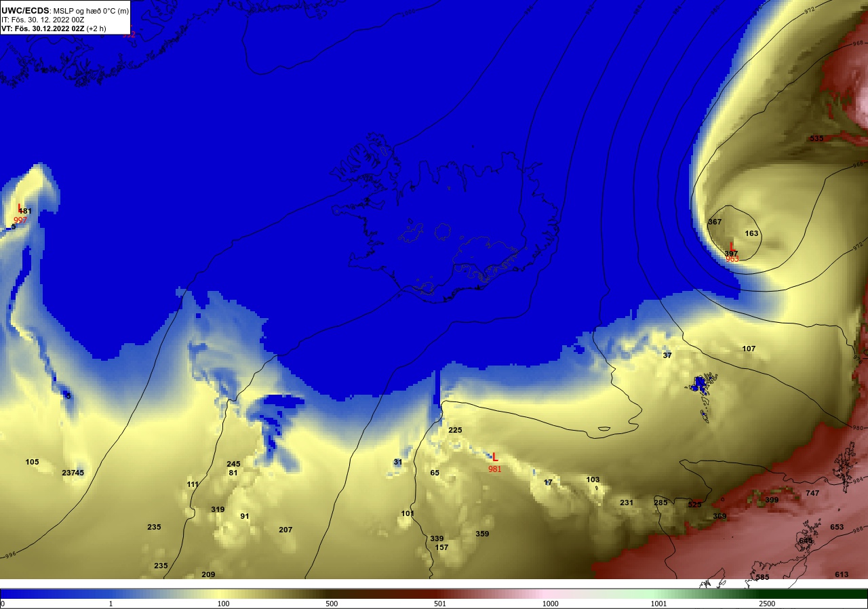868x609 pixels.
Task: Click the yellow part of the color scale near 100
Action: click(224, 593)
